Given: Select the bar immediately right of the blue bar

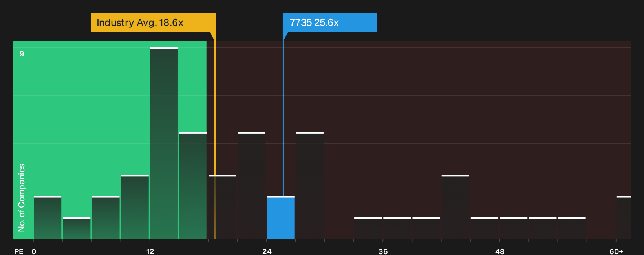Looking at the screenshot, I should [x=310, y=186].
